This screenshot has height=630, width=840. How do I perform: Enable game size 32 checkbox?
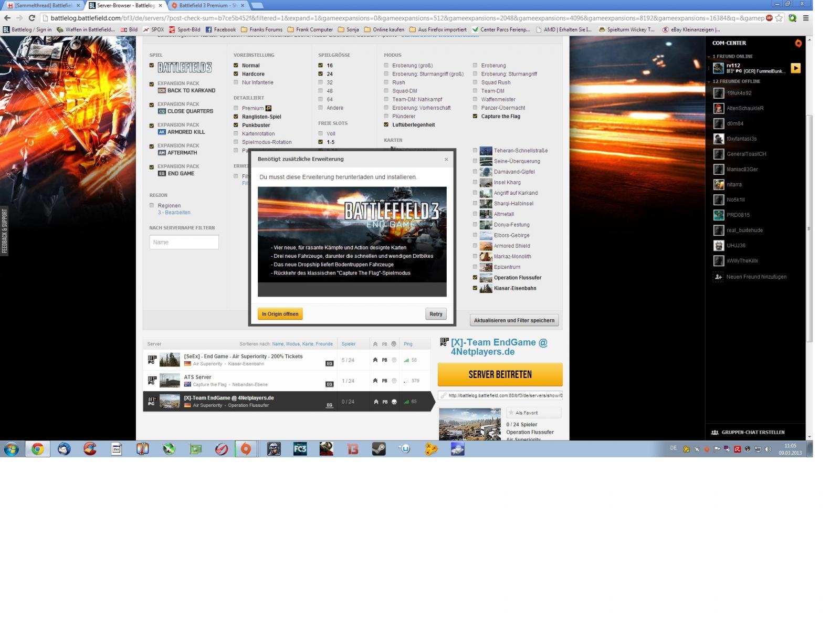[320, 82]
